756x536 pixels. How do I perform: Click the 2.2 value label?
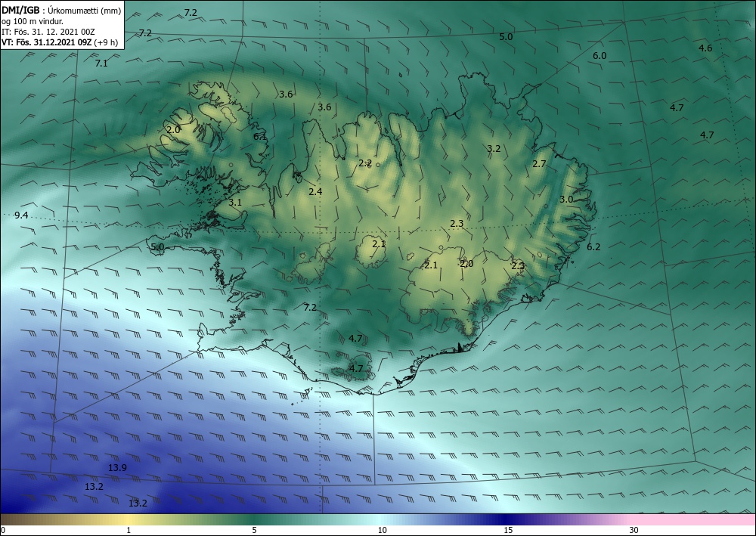coord(365,163)
